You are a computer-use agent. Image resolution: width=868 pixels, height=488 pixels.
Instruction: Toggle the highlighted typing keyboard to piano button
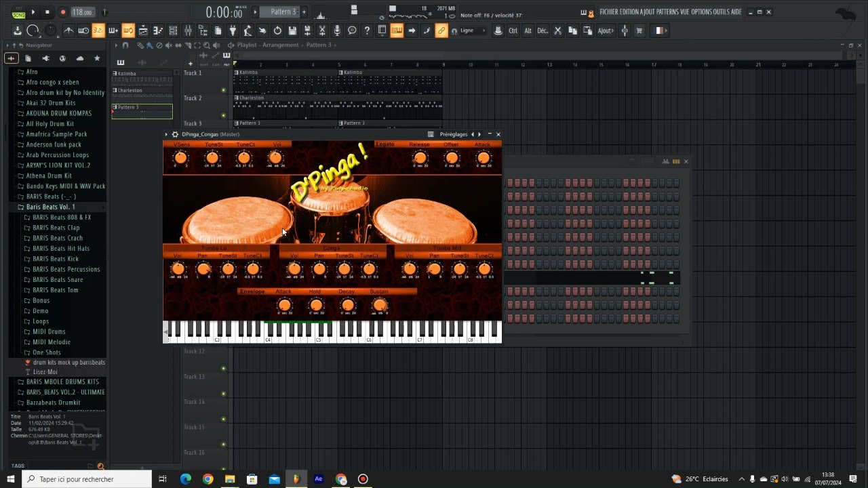[x=397, y=30]
